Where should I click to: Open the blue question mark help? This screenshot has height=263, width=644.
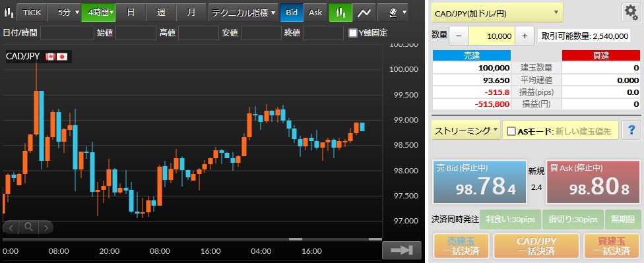pyautogui.click(x=631, y=131)
